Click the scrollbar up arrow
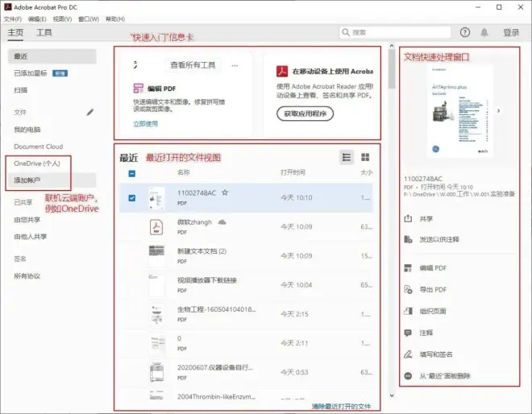Image resolution: width=532 pixels, height=414 pixels. [392, 45]
